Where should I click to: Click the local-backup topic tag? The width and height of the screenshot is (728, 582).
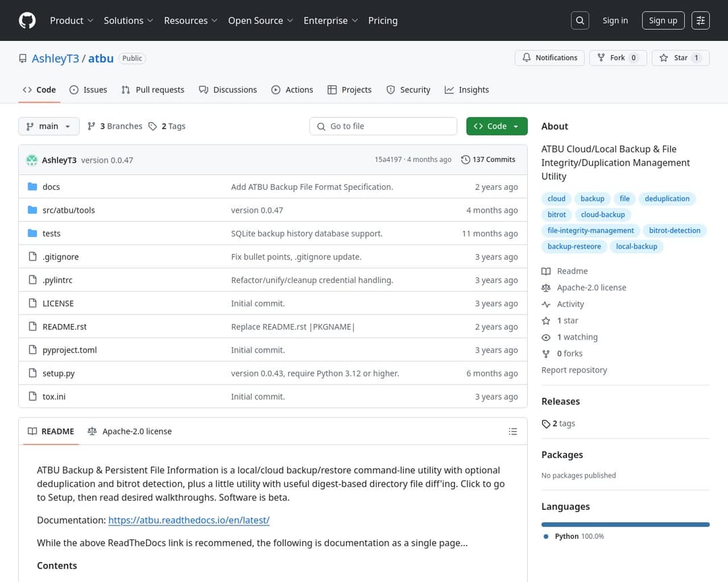636,247
